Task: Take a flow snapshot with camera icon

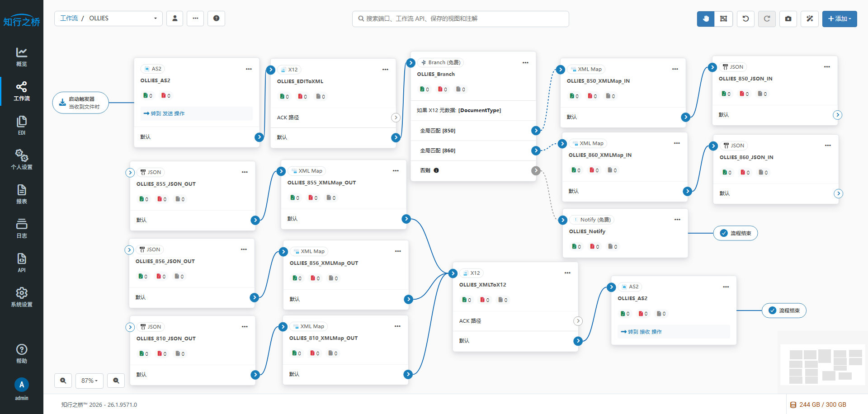Action: pos(788,19)
